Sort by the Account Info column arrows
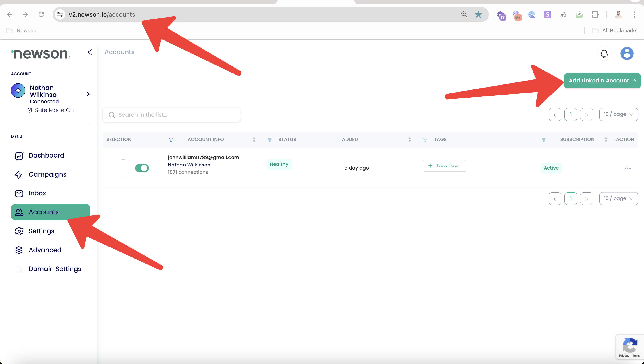 tap(254, 140)
